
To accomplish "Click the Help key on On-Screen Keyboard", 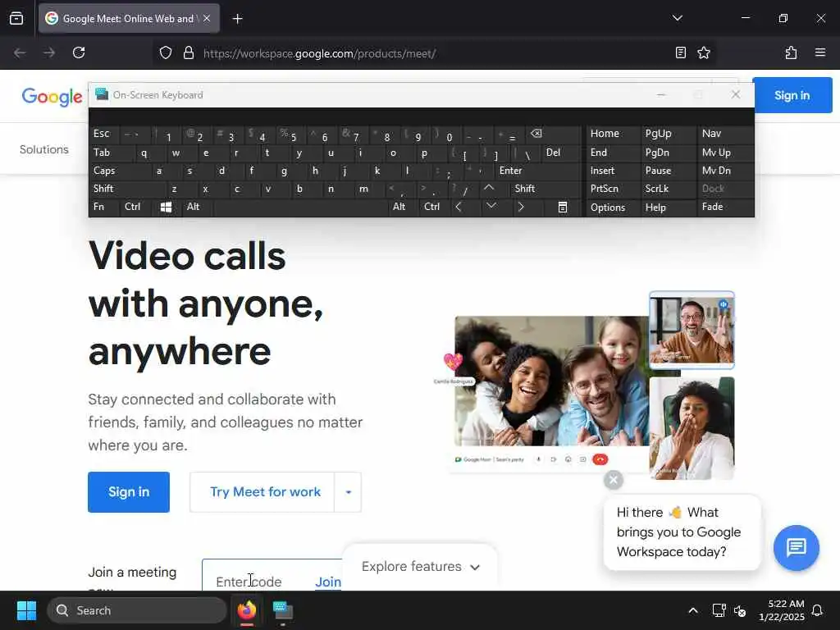I will coord(668,208).
